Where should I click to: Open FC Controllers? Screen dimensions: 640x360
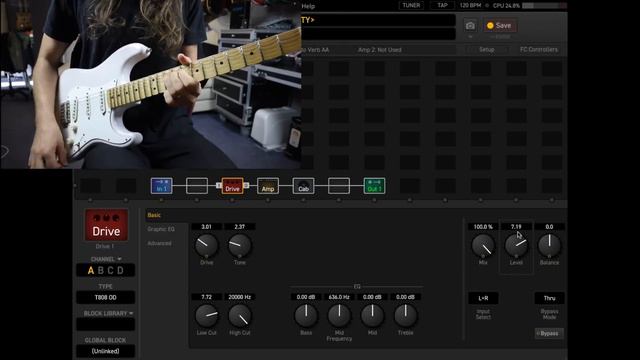[538, 49]
